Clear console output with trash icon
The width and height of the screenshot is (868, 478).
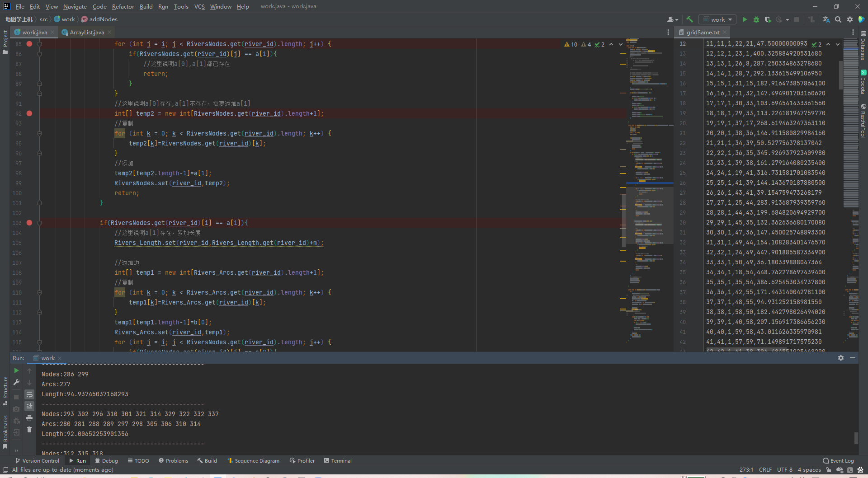click(29, 430)
